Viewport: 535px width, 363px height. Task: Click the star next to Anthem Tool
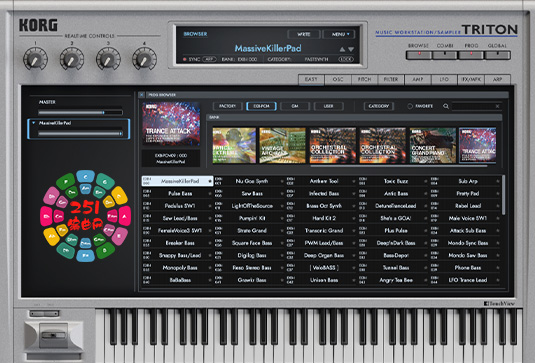click(x=354, y=181)
